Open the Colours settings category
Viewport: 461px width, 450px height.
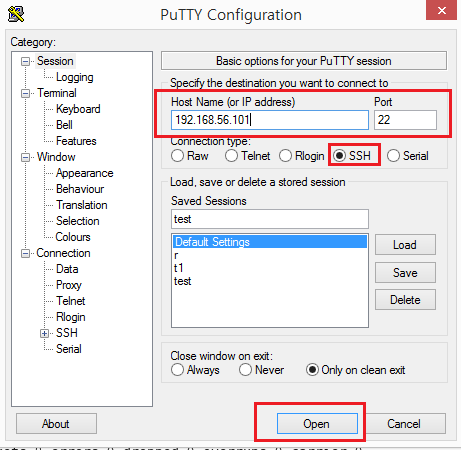(73, 237)
